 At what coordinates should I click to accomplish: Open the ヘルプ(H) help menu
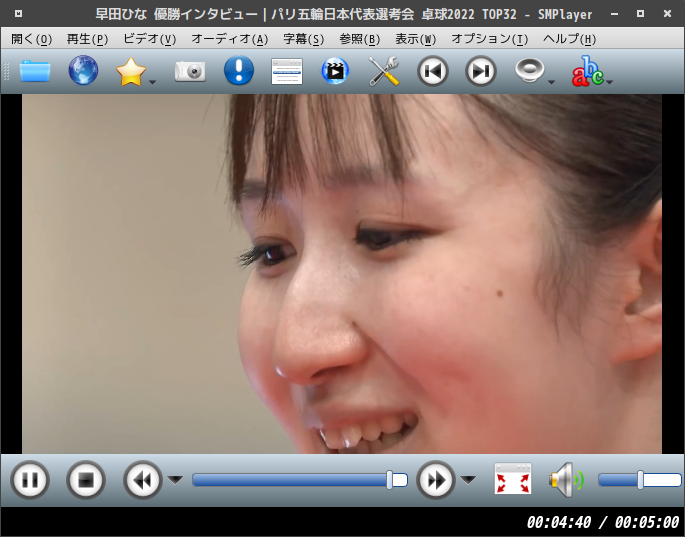570,39
